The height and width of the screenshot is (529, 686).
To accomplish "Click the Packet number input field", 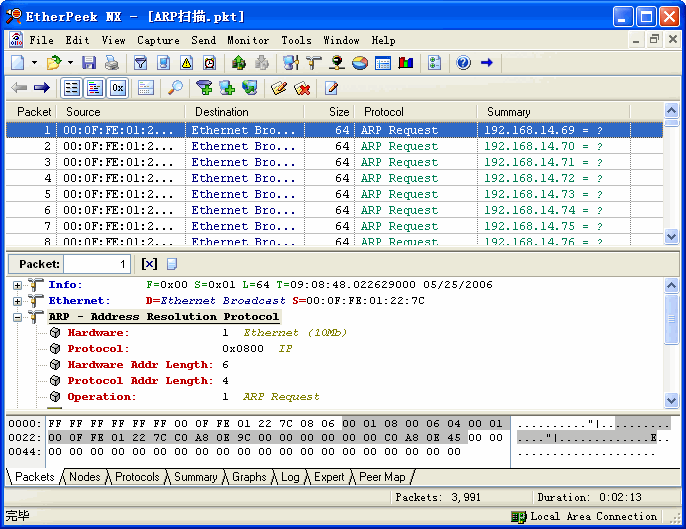I will coord(97,264).
